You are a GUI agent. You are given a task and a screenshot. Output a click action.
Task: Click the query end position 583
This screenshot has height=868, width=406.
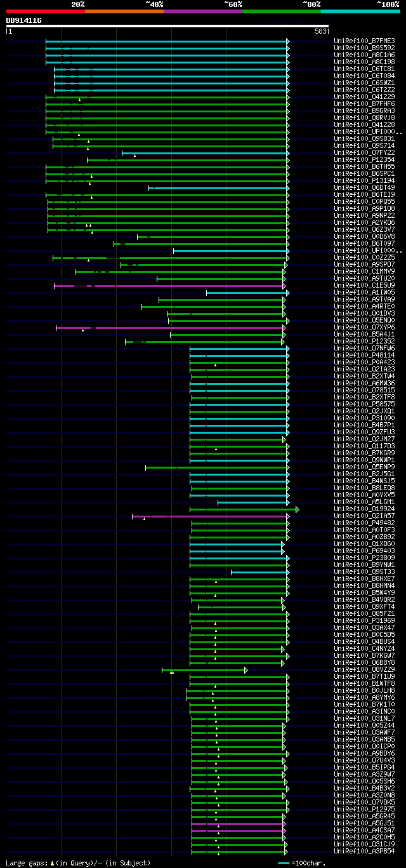(320, 31)
